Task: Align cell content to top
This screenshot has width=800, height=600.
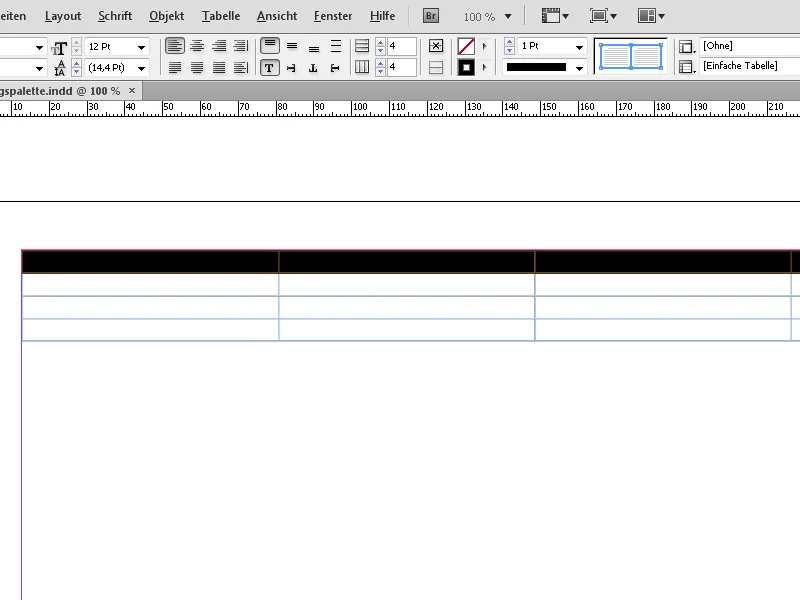Action: coord(269,46)
